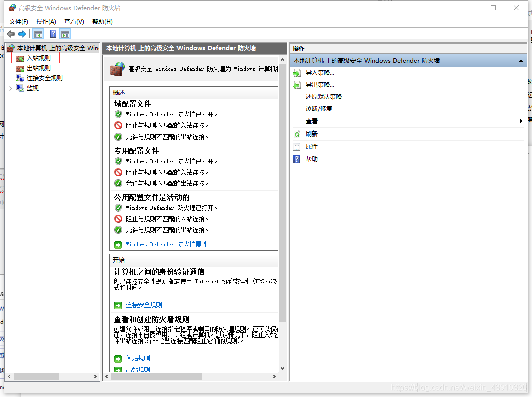Open Windows Defender 防火墙属性 link
This screenshot has width=532, height=397.
click(x=166, y=245)
